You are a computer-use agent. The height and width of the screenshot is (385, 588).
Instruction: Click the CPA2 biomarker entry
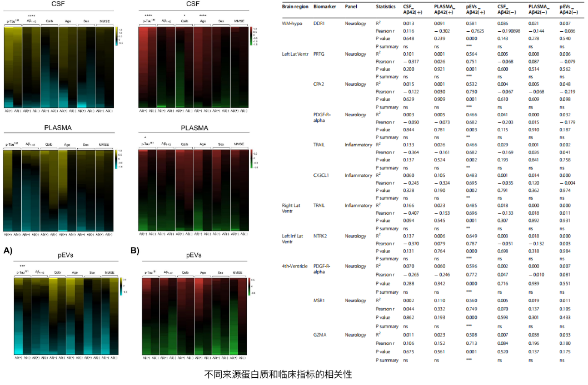(319, 85)
